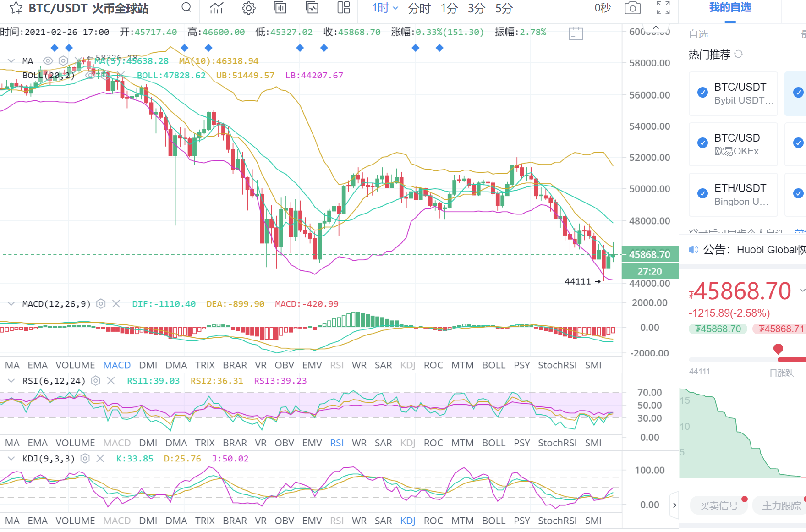Image resolution: width=806 pixels, height=532 pixels.
Task: Click the red daily change slider marker
Action: [778, 349]
